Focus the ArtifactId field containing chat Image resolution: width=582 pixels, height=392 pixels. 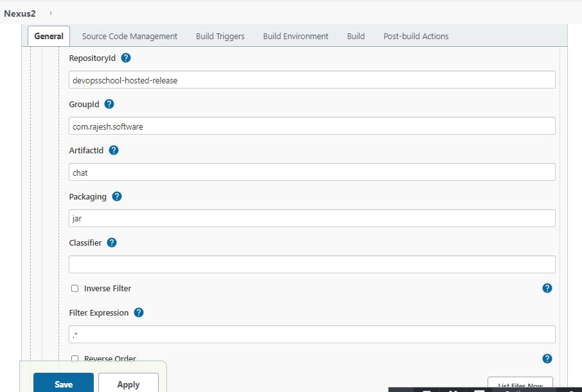point(312,172)
